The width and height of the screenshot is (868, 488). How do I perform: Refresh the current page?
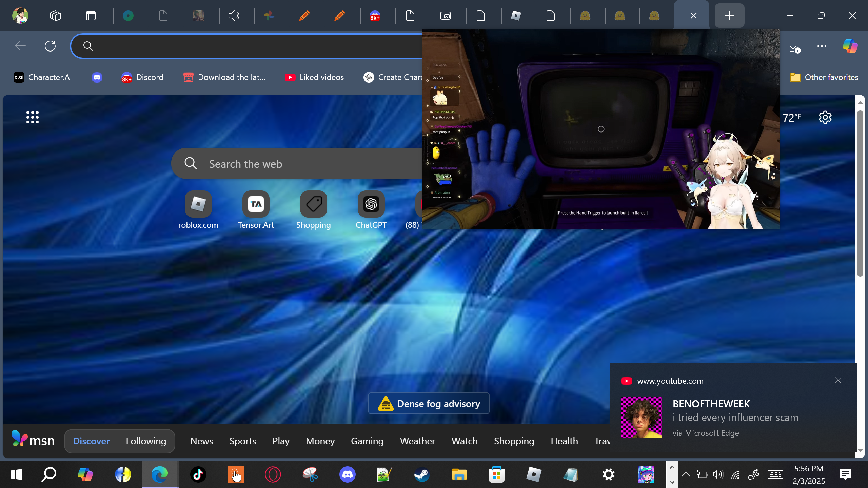[50, 46]
